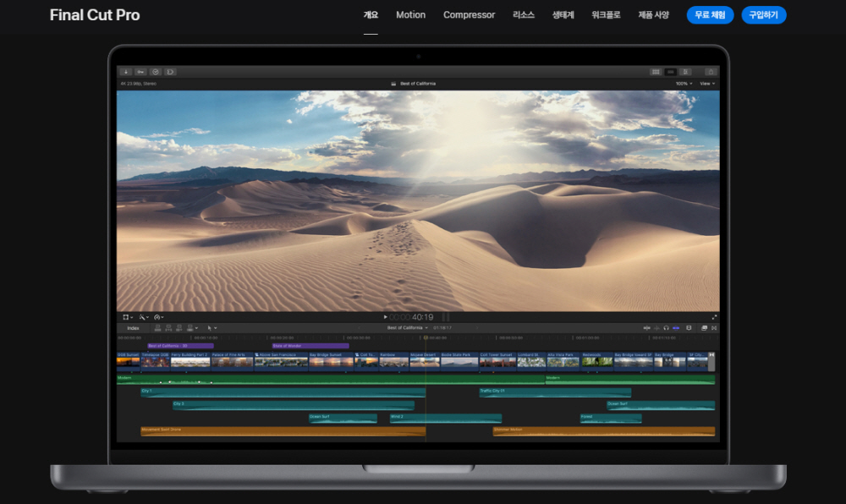This screenshot has height=504, width=846.
Task: Select the Alta Vista Park clip
Action: (563, 362)
